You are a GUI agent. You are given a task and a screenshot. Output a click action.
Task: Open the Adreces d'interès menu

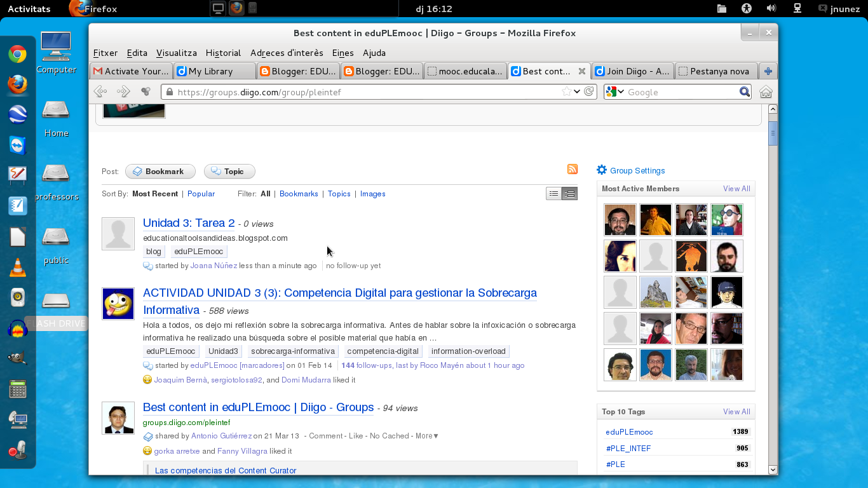pyautogui.click(x=287, y=53)
